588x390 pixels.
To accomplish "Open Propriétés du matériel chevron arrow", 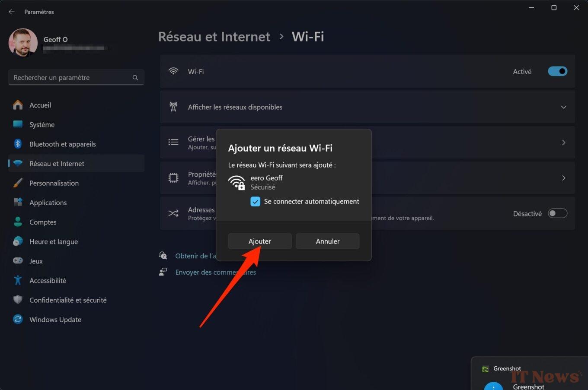I will [x=563, y=178].
